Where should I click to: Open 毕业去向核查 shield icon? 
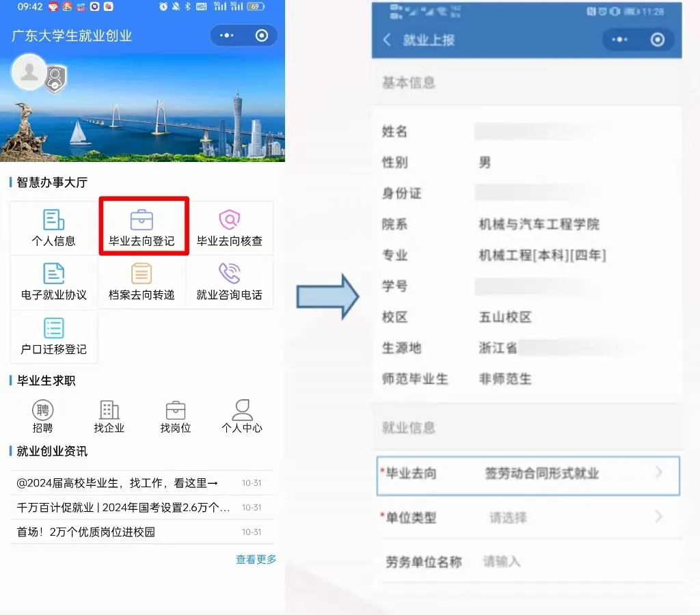[x=230, y=219]
